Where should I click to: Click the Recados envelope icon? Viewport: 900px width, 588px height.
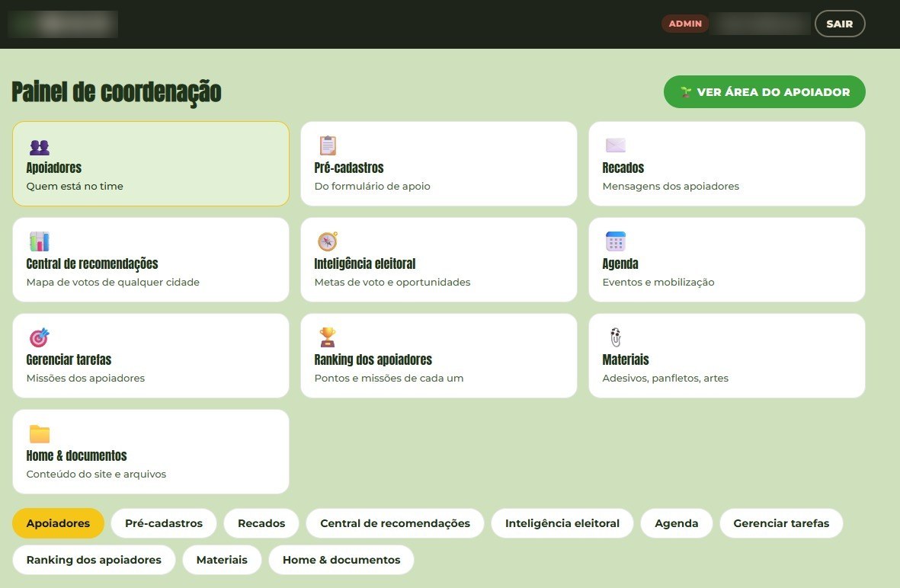point(615,145)
